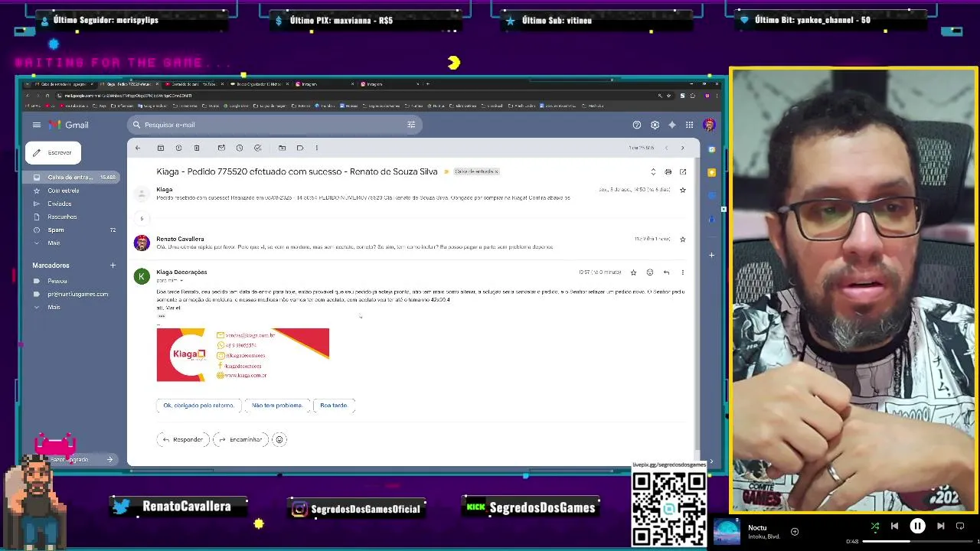The height and width of the screenshot is (551, 980).
Task: Open Caixa de entrada inbox folder
Action: tap(71, 177)
